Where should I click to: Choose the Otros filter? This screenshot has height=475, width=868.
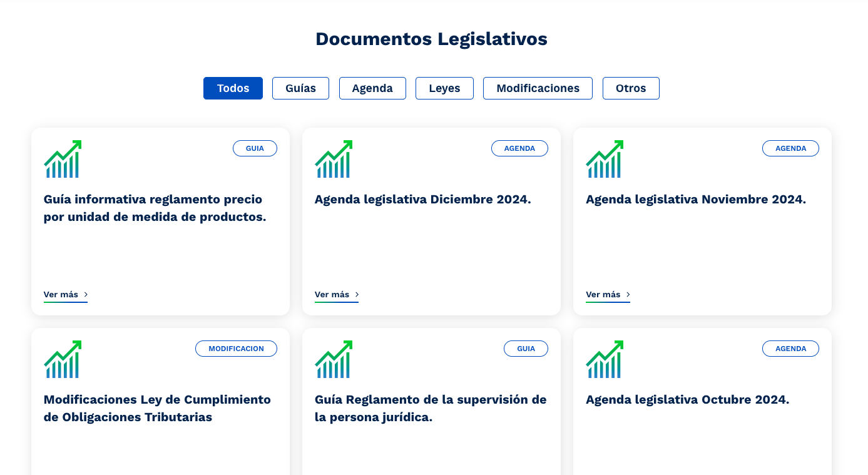point(631,88)
